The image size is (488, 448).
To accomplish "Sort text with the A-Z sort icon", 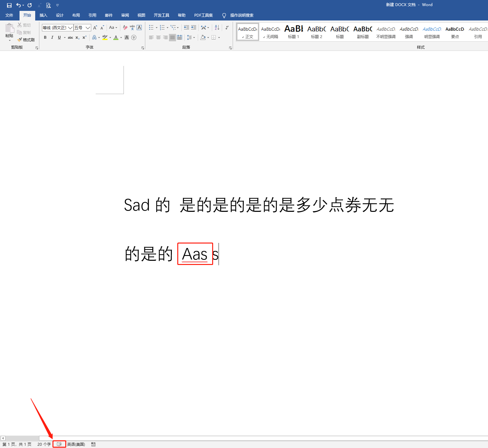I will coord(217,28).
